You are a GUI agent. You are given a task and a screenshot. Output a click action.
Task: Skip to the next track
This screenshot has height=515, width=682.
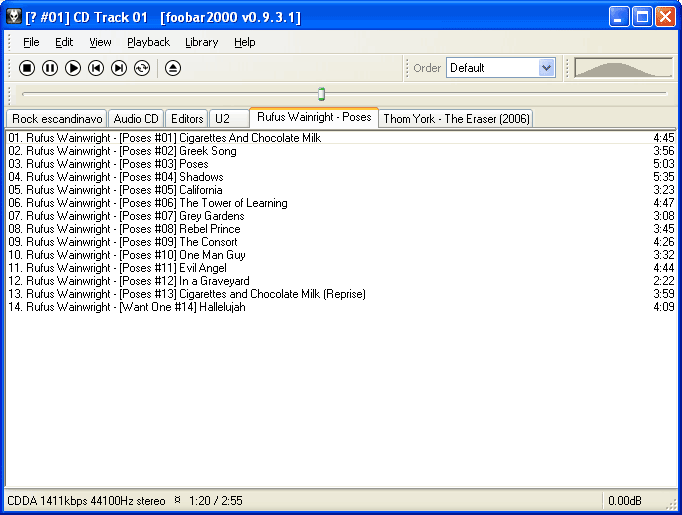click(119, 68)
